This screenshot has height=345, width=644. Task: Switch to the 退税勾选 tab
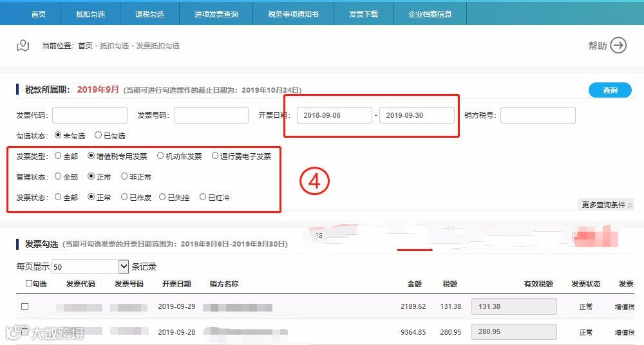click(x=149, y=14)
